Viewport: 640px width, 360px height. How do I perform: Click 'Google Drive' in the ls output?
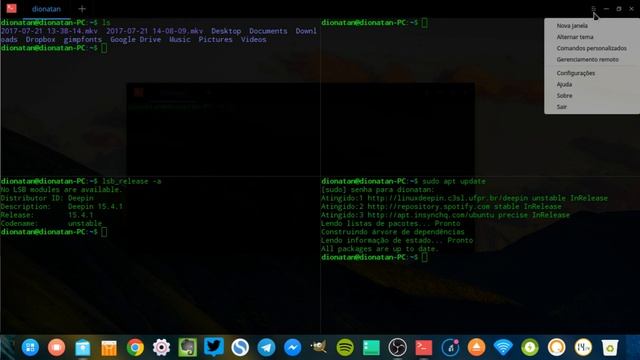click(x=135, y=40)
